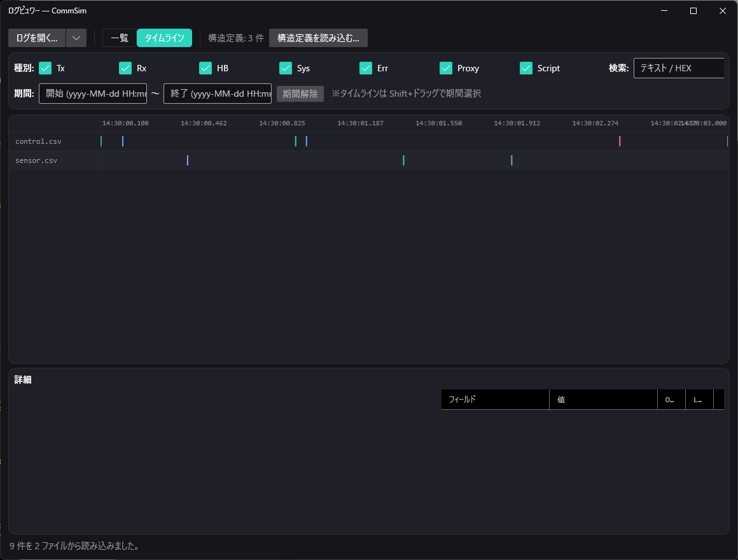Select the control.csv timeline row label
The width and height of the screenshot is (738, 560).
(38, 141)
